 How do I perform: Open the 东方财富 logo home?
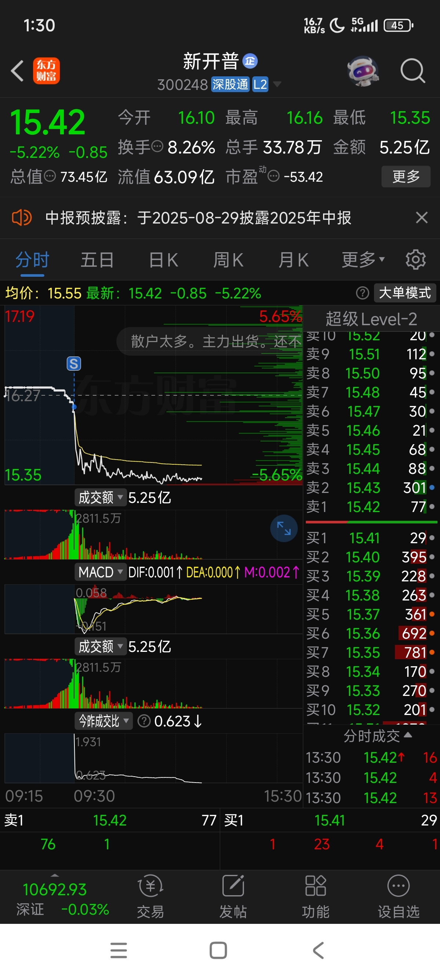coord(46,71)
